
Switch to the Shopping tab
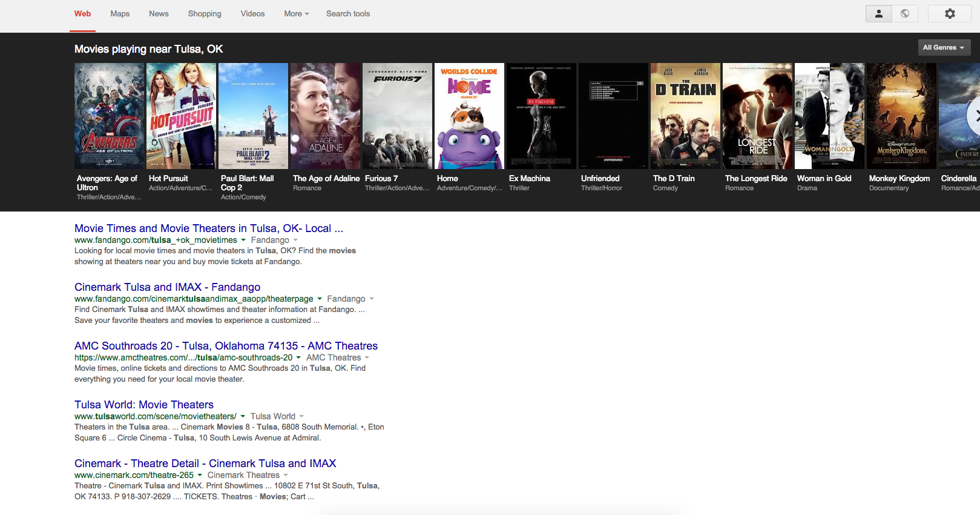(205, 13)
